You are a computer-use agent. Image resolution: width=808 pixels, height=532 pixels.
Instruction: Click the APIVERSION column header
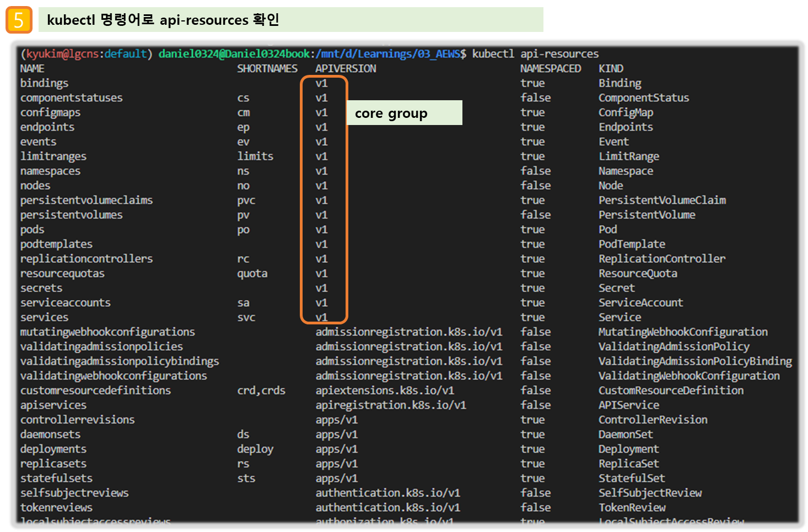346,69
